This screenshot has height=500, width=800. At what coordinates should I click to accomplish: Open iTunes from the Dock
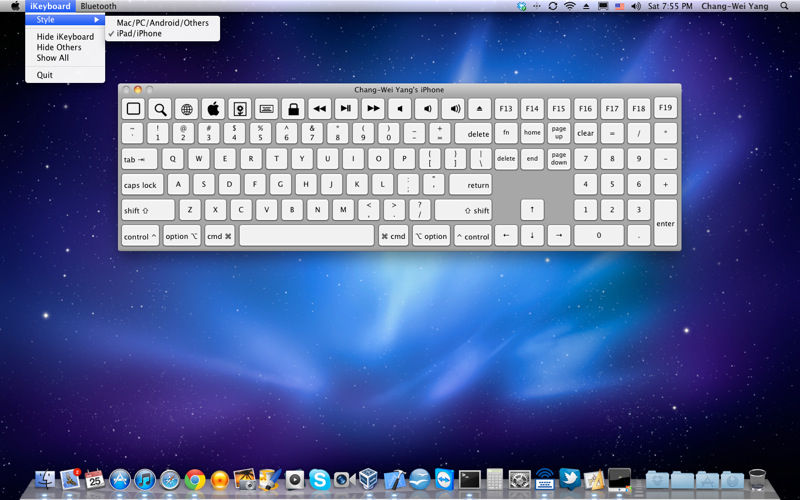(145, 480)
